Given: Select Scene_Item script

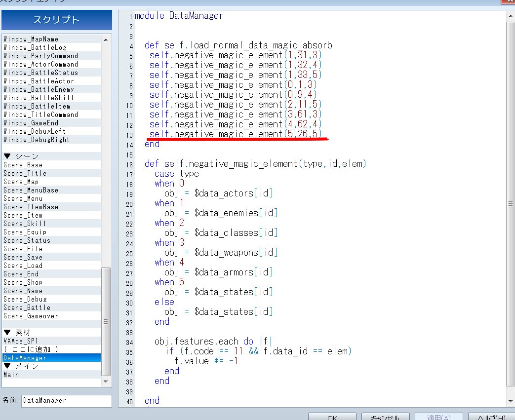Looking at the screenshot, I should click(x=51, y=215).
